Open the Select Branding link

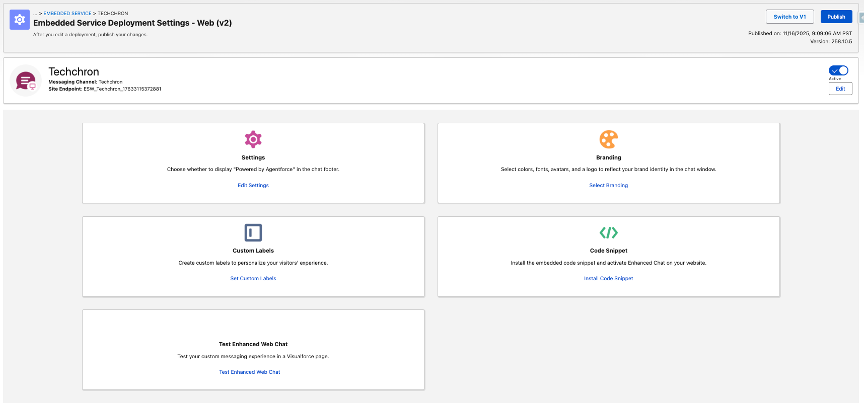608,185
